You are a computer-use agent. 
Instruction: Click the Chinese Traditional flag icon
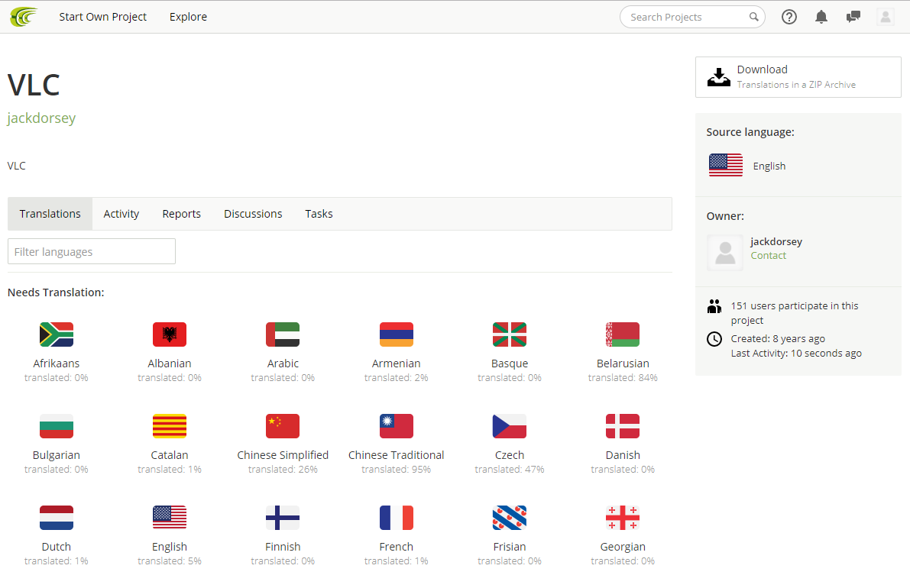click(397, 426)
